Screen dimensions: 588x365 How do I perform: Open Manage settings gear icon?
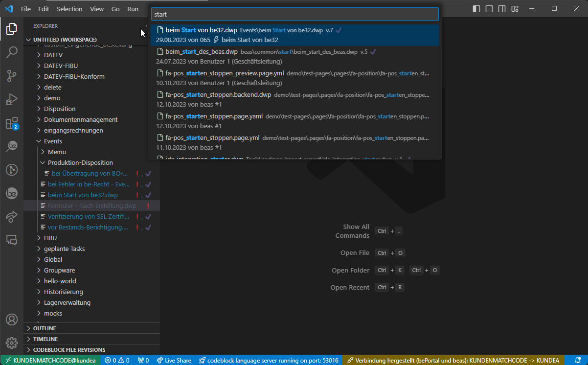point(12,343)
